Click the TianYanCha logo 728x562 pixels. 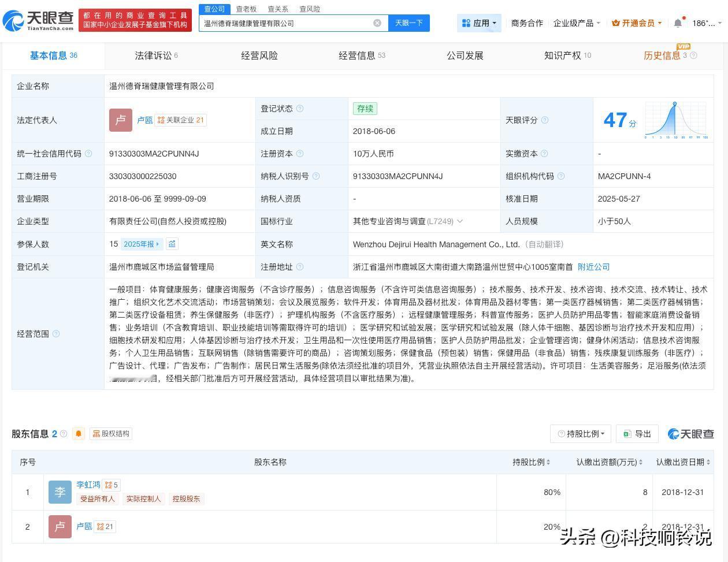pyautogui.click(x=39, y=20)
